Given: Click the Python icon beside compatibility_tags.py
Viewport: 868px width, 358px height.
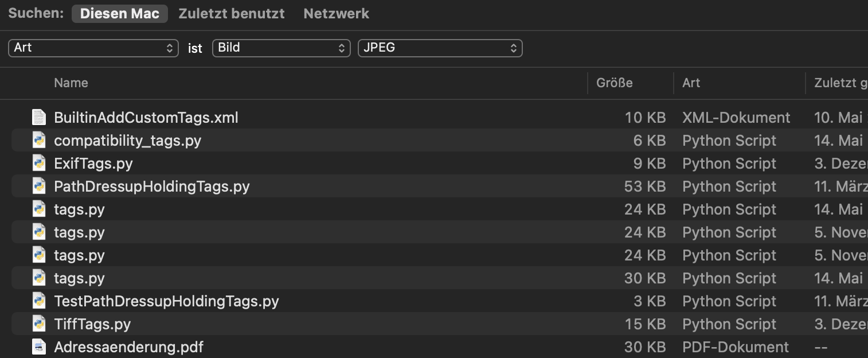Looking at the screenshot, I should tap(38, 141).
